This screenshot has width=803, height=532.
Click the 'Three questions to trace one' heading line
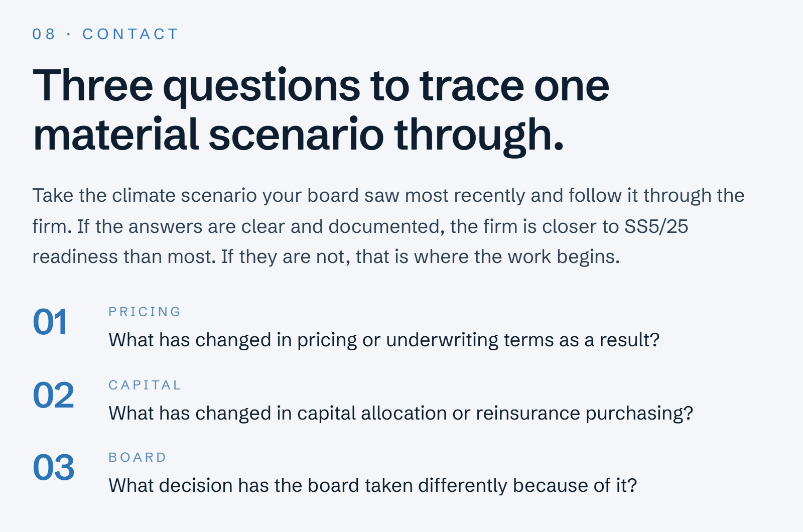click(321, 86)
